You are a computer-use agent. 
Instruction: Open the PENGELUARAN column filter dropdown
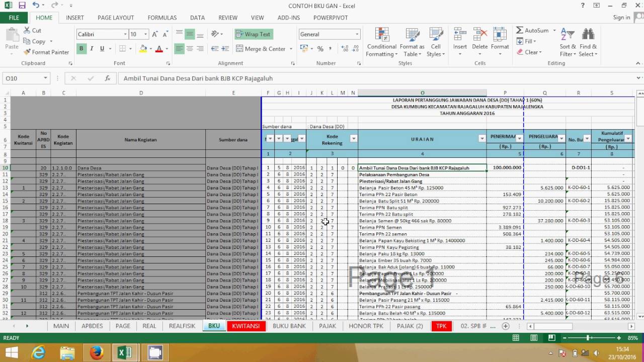[x=561, y=139]
